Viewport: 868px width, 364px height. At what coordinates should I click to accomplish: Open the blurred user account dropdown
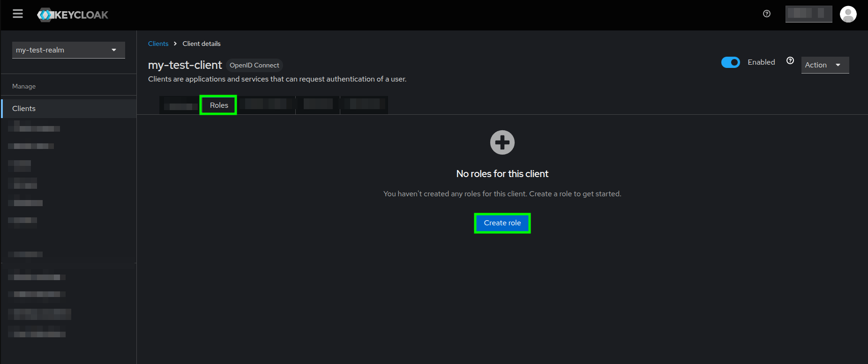pos(808,14)
